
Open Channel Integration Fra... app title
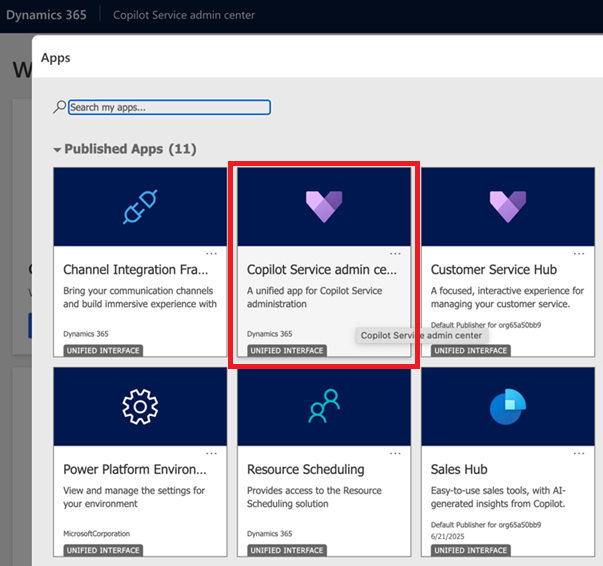[135, 270]
